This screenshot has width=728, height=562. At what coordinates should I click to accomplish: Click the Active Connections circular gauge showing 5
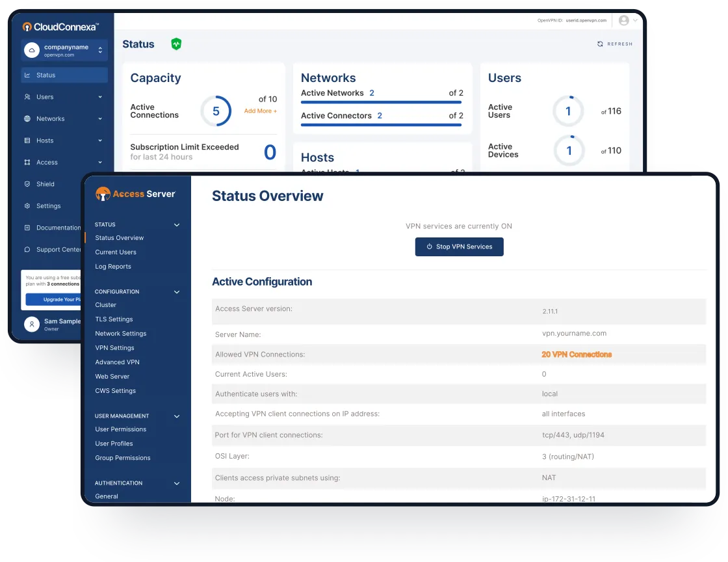216,111
